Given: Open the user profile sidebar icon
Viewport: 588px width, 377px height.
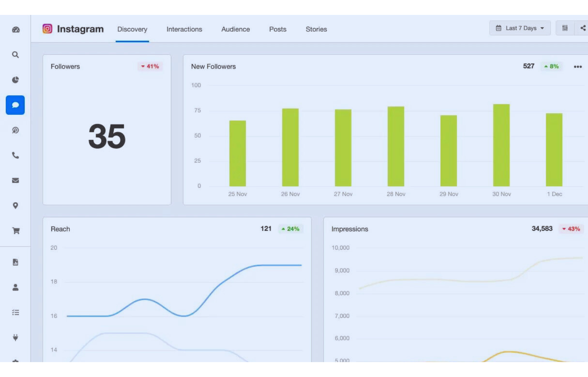Looking at the screenshot, I should click(x=15, y=287).
